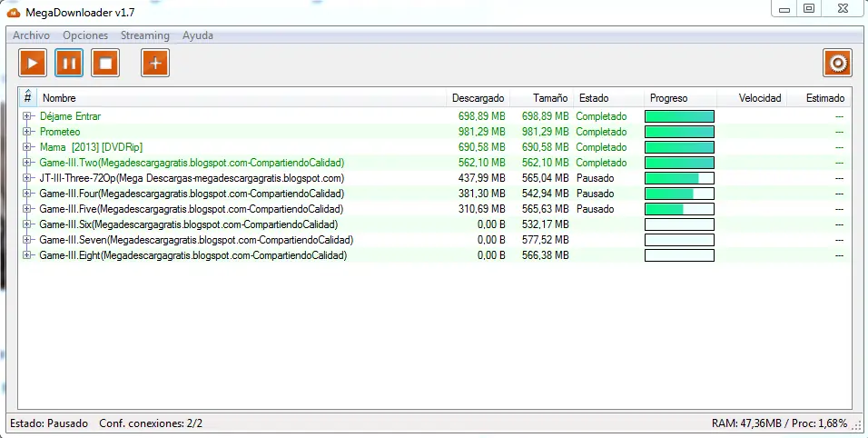868x438 pixels.
Task: Sort by the Nombre column header
Action: click(x=242, y=98)
